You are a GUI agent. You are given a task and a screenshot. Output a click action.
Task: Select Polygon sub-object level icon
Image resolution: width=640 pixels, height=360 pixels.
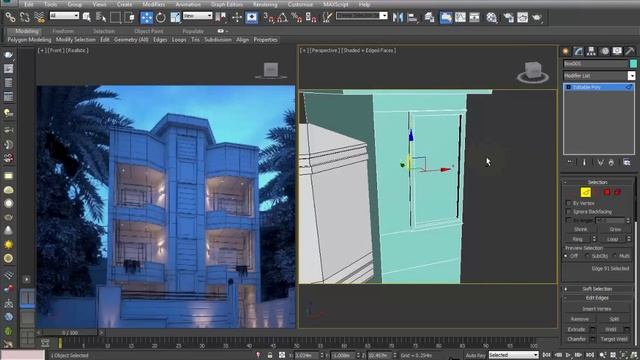coord(607,192)
